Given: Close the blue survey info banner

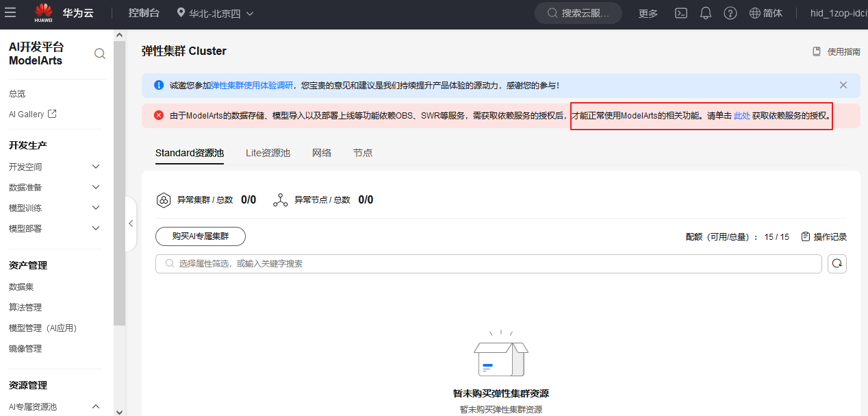Looking at the screenshot, I should 843,85.
